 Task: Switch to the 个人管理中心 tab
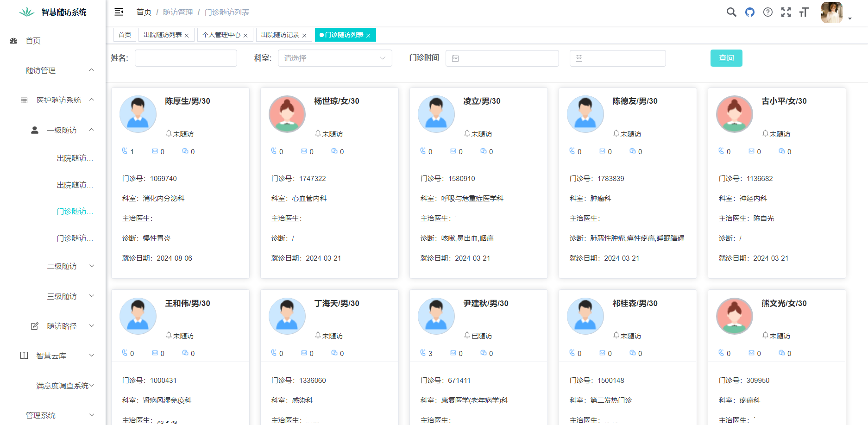point(221,35)
